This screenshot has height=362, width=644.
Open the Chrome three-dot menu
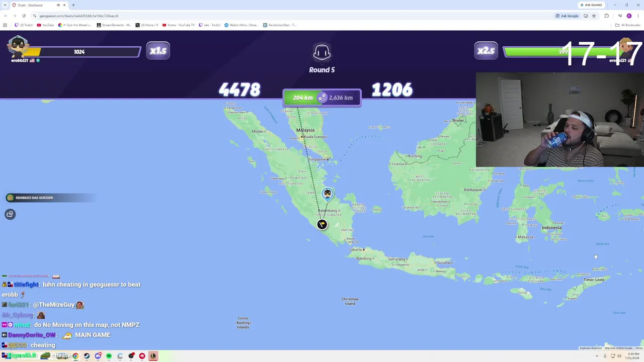click(x=637, y=16)
